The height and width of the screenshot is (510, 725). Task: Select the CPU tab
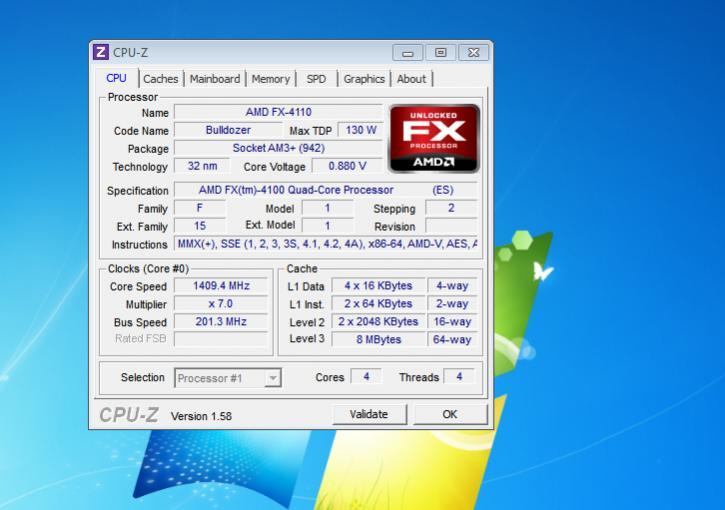[116, 78]
